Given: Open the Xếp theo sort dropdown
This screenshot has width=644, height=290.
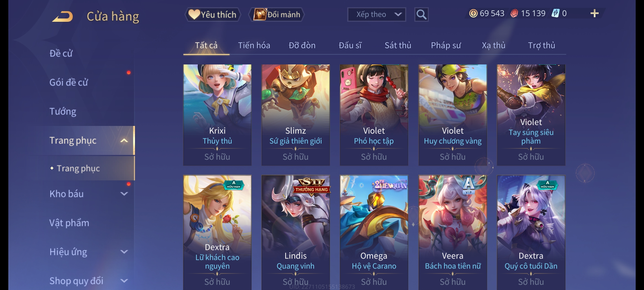Looking at the screenshot, I should 376,15.
